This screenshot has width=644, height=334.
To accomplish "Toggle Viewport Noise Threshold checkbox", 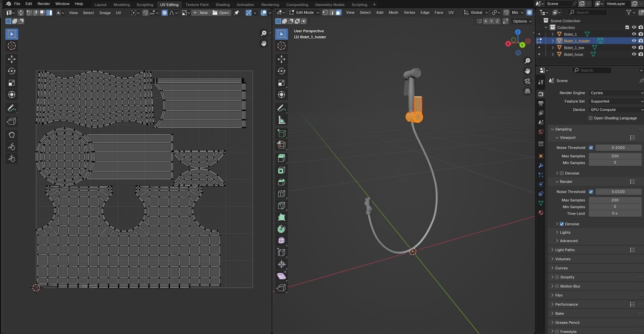I will tap(591, 148).
